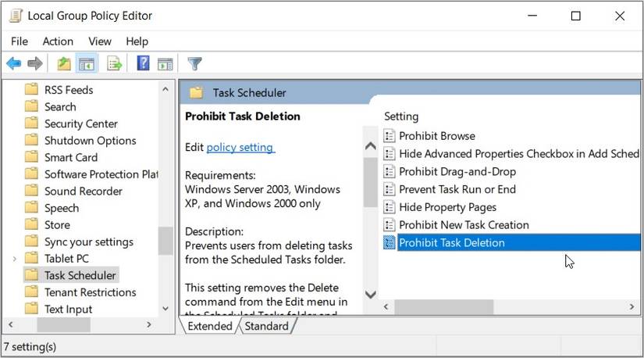Select Shutdown Options in the tree
The image size is (644, 358).
(90, 141)
